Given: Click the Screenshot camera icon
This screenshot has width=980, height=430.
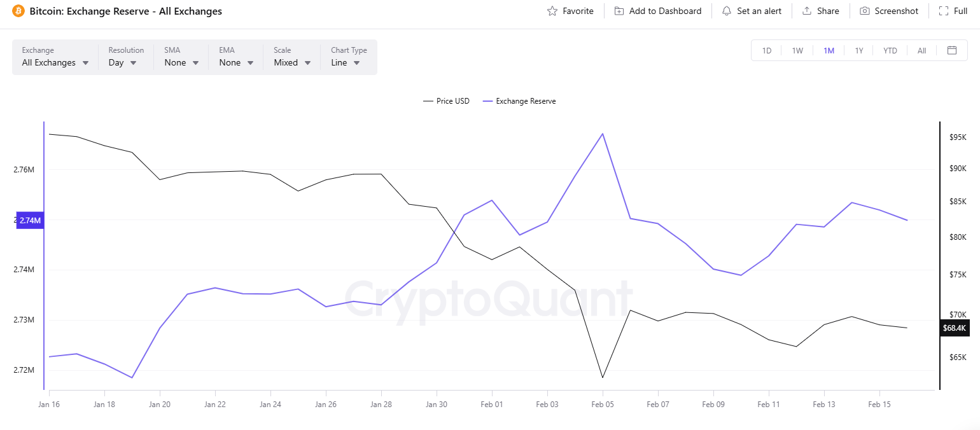Looking at the screenshot, I should pos(865,11).
